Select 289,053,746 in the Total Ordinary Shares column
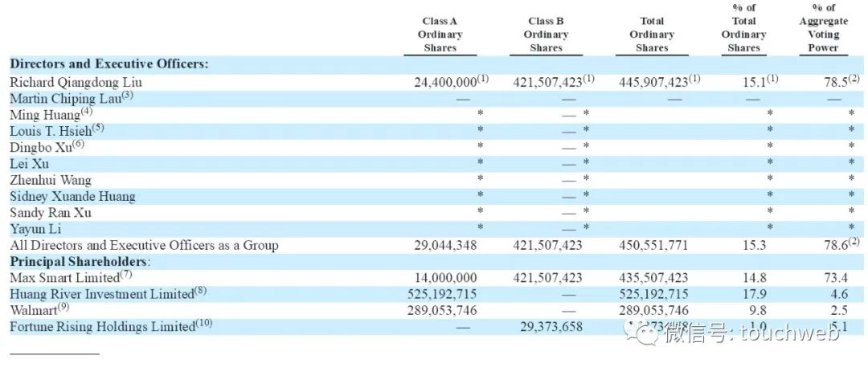 653,310
